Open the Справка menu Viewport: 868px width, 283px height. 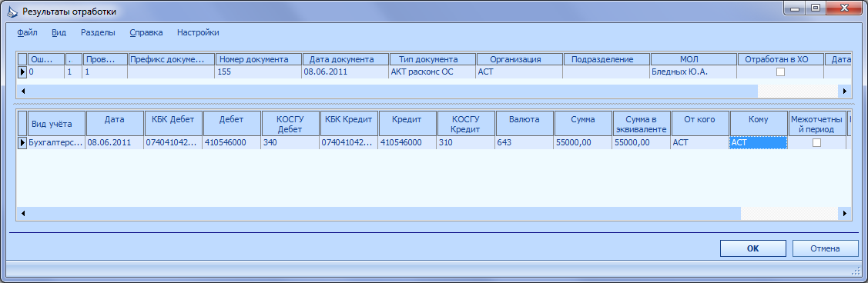point(146,32)
